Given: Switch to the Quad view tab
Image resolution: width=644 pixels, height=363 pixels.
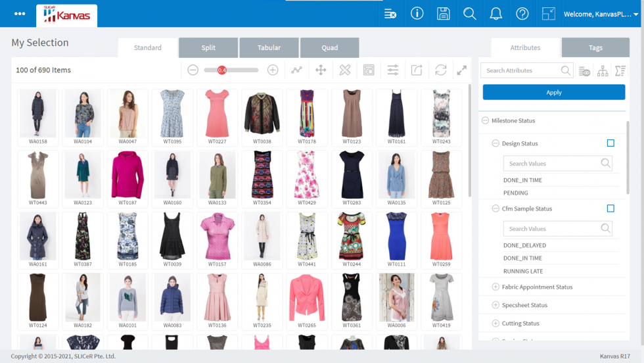Looking at the screenshot, I should (x=330, y=48).
